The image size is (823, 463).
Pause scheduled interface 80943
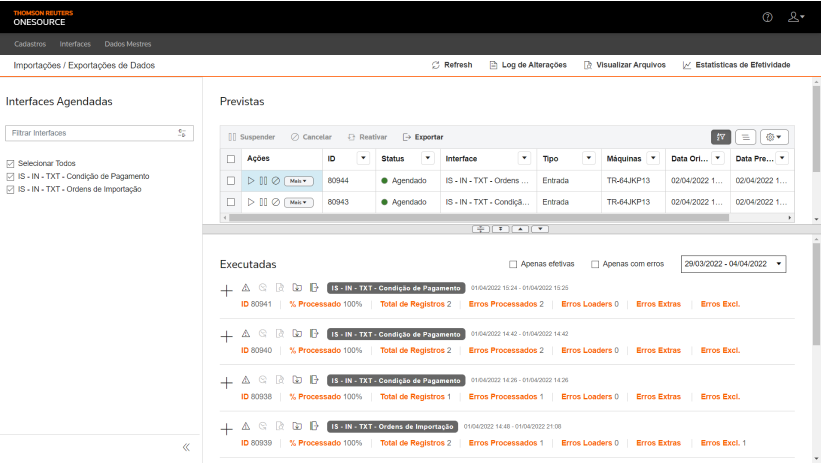pos(263,202)
